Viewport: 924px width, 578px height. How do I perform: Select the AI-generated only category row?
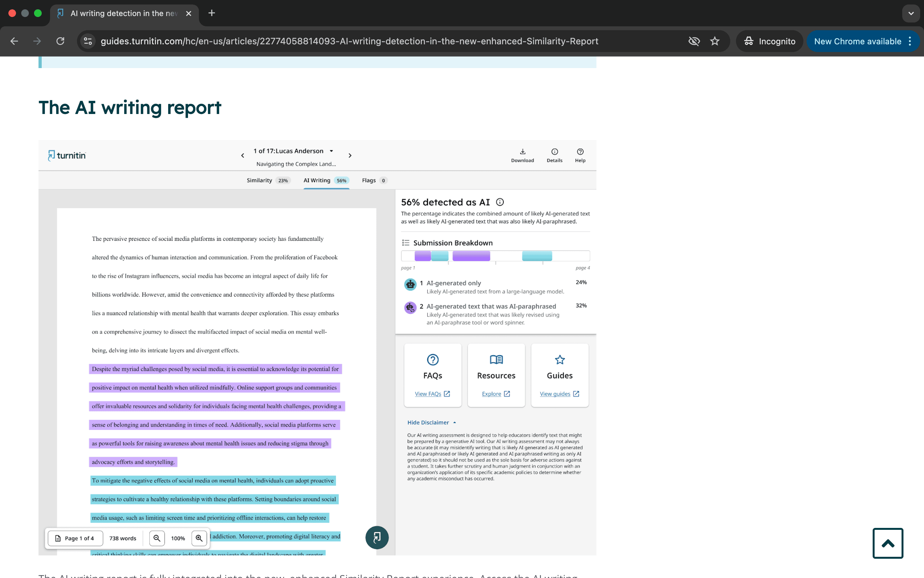(495, 287)
